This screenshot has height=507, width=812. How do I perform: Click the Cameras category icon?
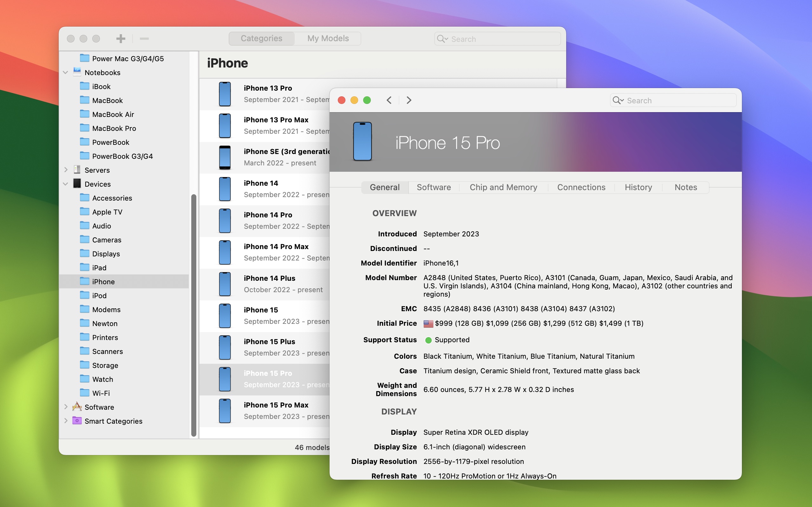[84, 240]
